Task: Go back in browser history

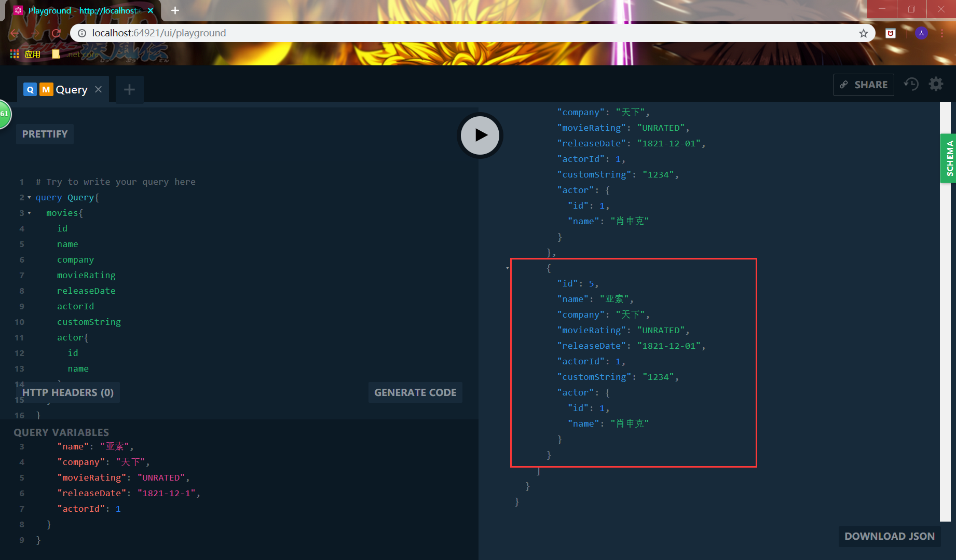Action: (x=15, y=33)
